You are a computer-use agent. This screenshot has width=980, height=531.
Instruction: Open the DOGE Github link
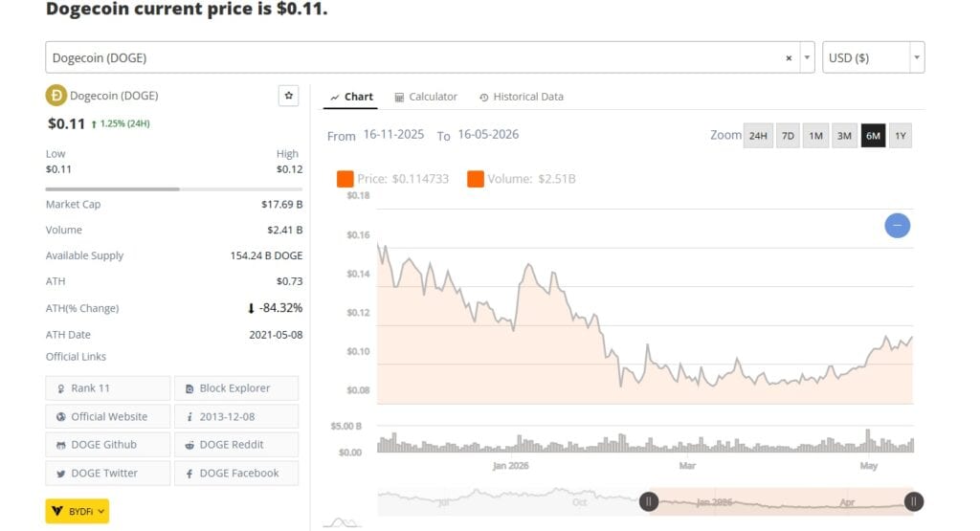pos(107,445)
